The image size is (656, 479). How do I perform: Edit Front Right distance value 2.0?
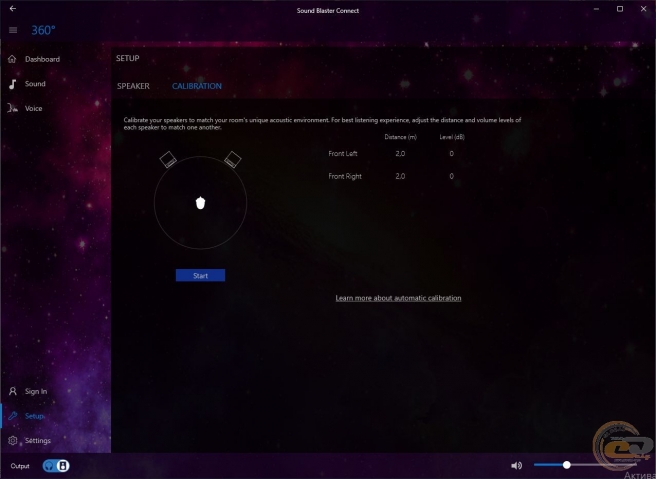pos(400,176)
